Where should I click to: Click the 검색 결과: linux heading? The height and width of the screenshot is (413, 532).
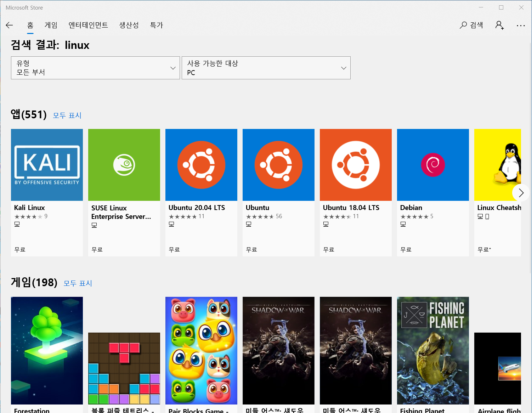click(x=50, y=45)
